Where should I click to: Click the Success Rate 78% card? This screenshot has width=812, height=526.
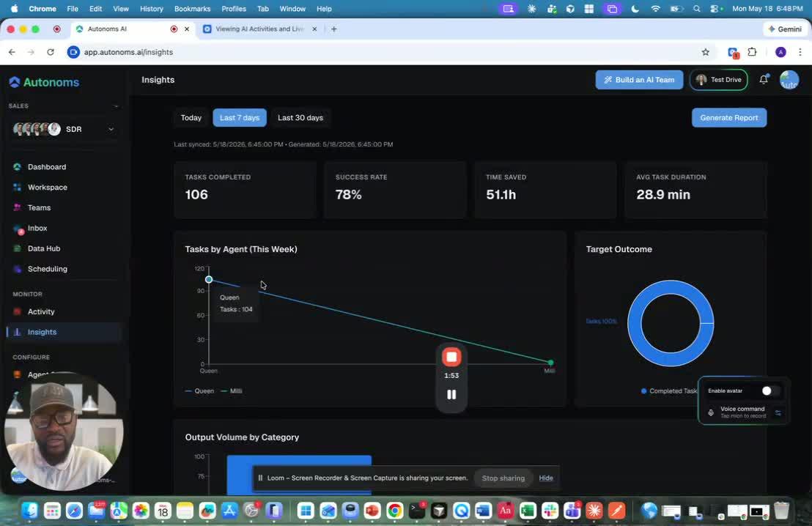point(395,190)
